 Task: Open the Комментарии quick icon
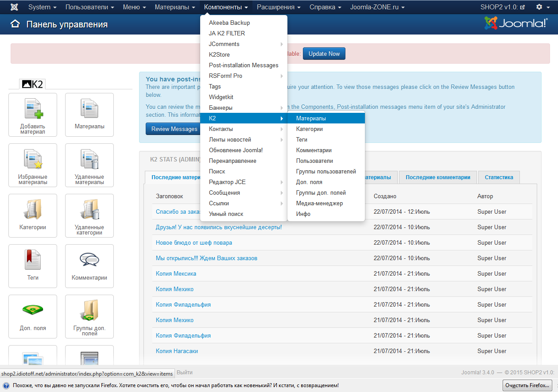coord(89,266)
